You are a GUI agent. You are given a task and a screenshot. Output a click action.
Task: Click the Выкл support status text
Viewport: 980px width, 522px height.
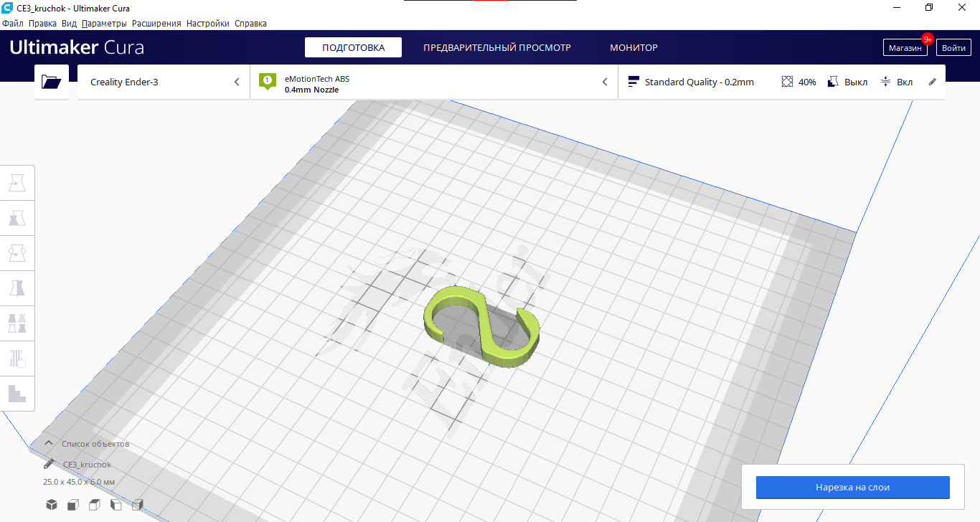pyautogui.click(x=856, y=82)
